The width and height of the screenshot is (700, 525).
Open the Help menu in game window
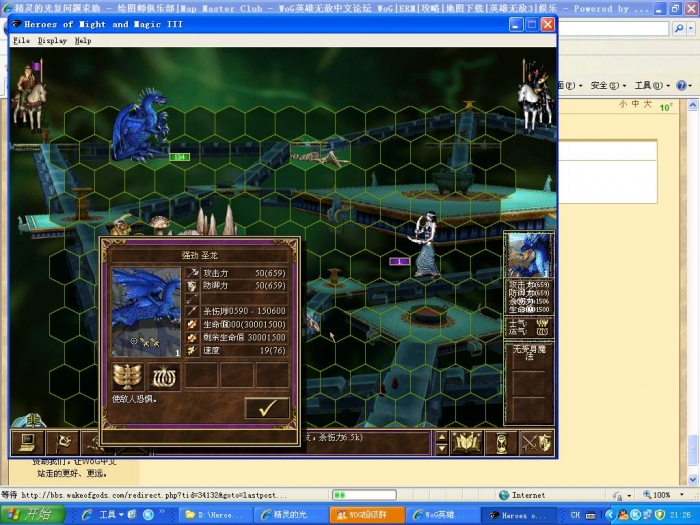coord(83,41)
